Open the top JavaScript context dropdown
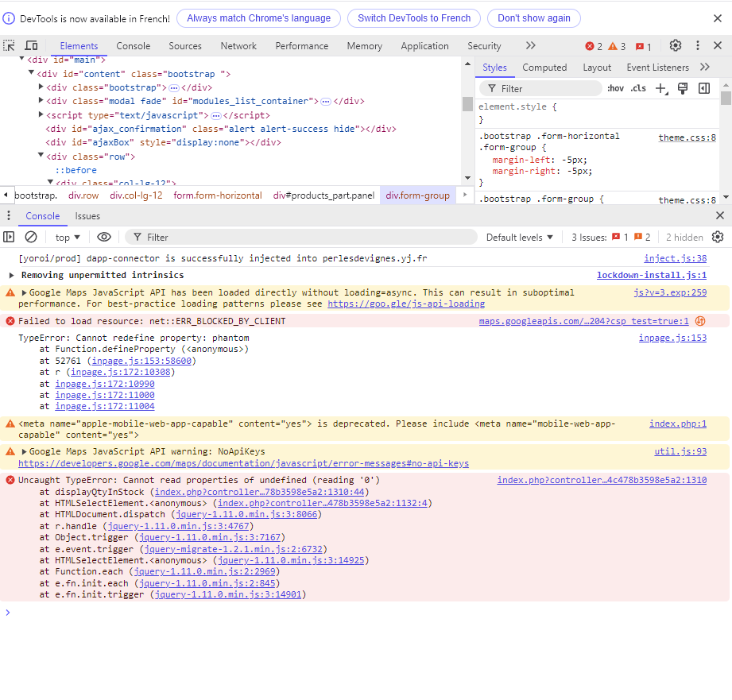 68,238
